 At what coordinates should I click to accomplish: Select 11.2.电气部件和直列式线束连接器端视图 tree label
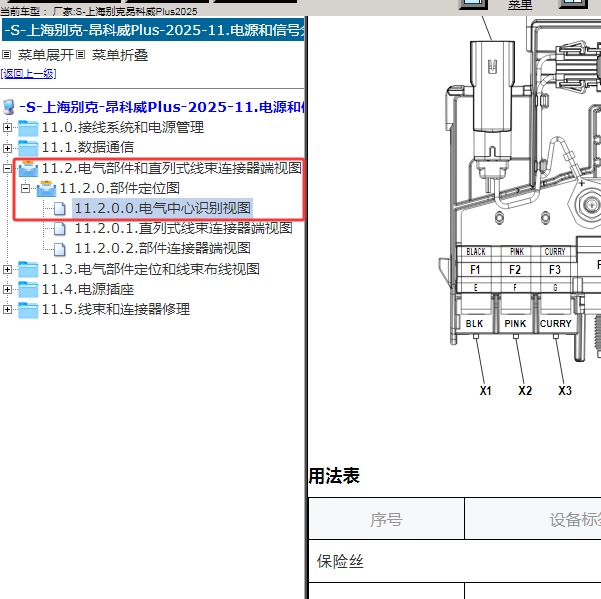point(171,168)
